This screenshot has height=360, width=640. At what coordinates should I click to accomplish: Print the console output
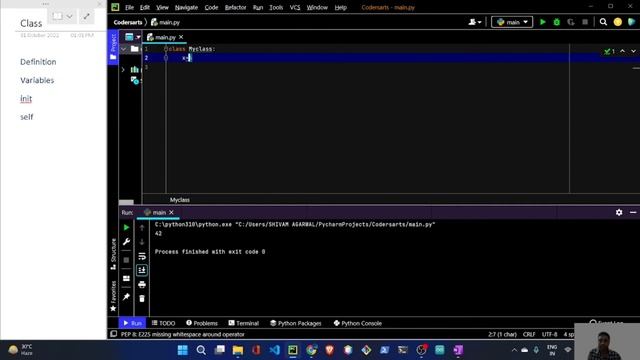[x=142, y=284]
